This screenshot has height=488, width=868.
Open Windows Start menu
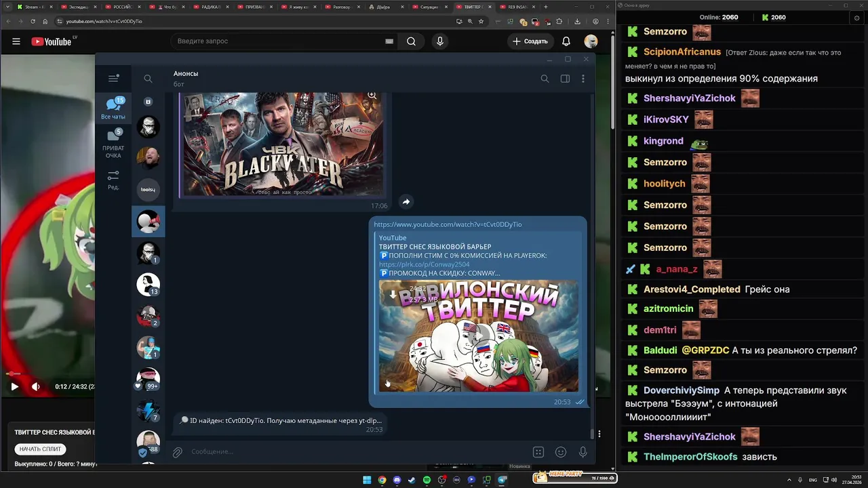click(367, 480)
